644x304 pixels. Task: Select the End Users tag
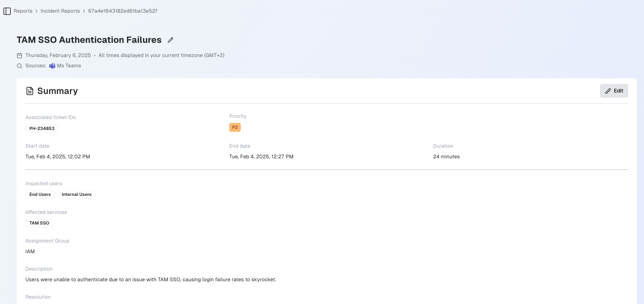pos(40,194)
